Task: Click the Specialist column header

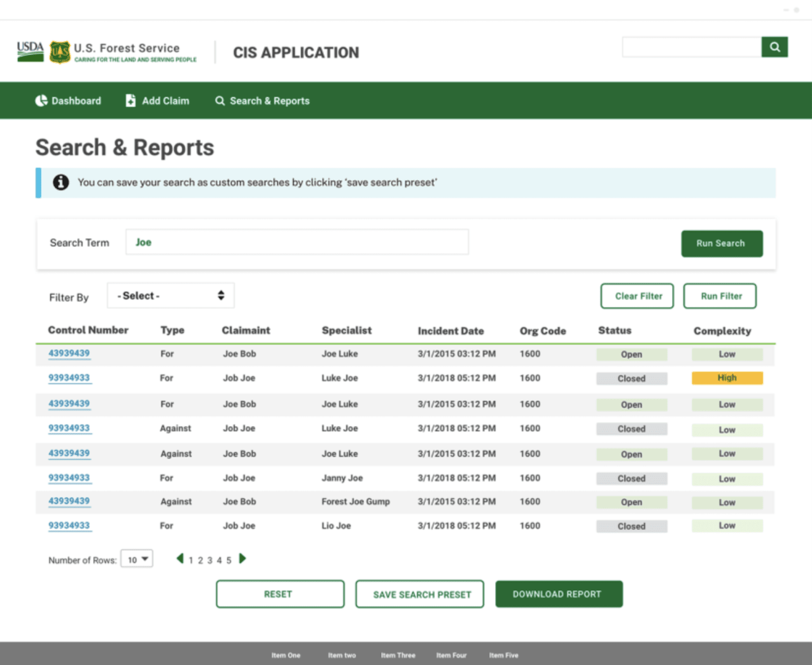Action: pos(347,330)
